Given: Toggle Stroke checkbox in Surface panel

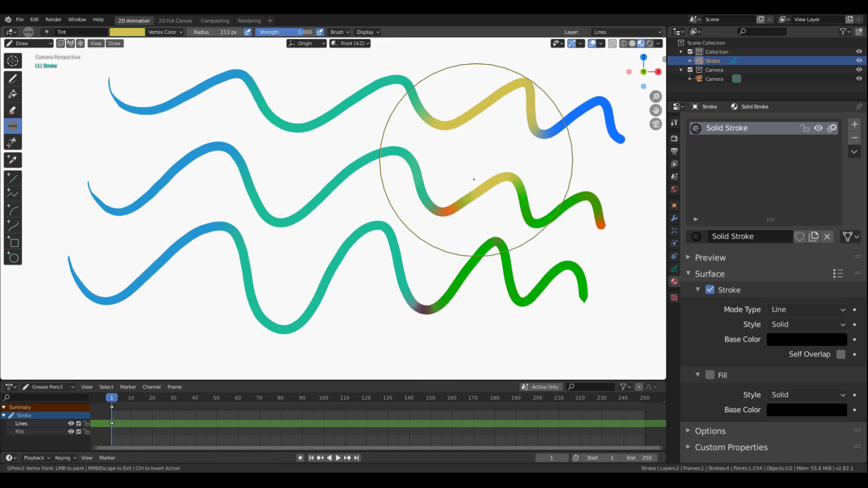Looking at the screenshot, I should pos(711,290).
